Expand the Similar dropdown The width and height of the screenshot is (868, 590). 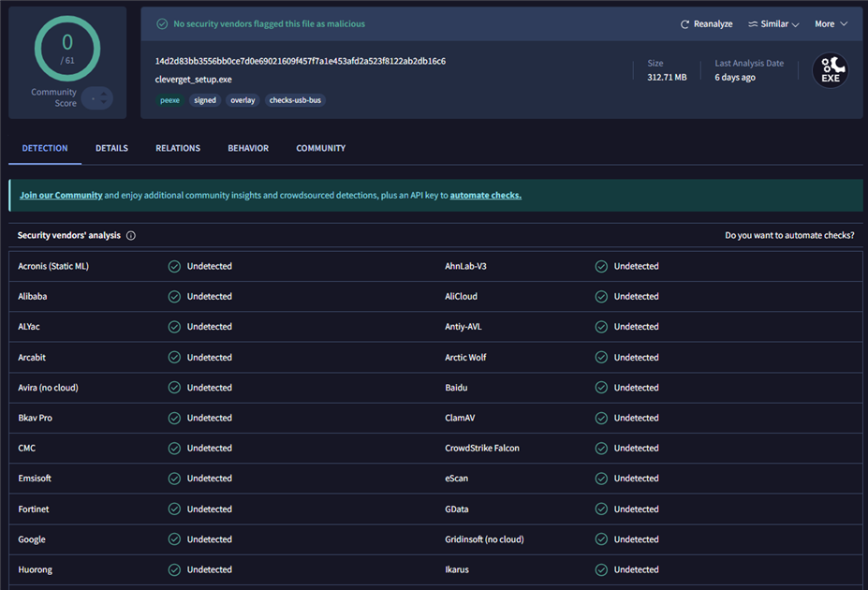pos(773,24)
